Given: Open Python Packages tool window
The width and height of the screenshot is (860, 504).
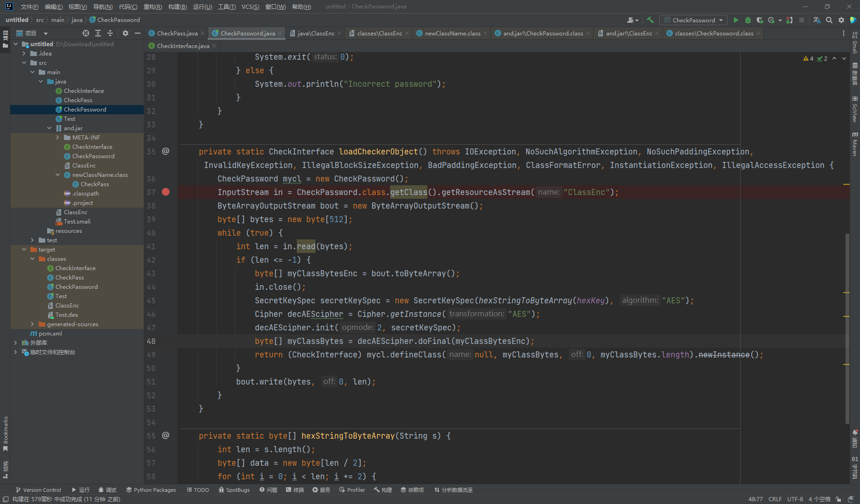Looking at the screenshot, I should [x=151, y=490].
